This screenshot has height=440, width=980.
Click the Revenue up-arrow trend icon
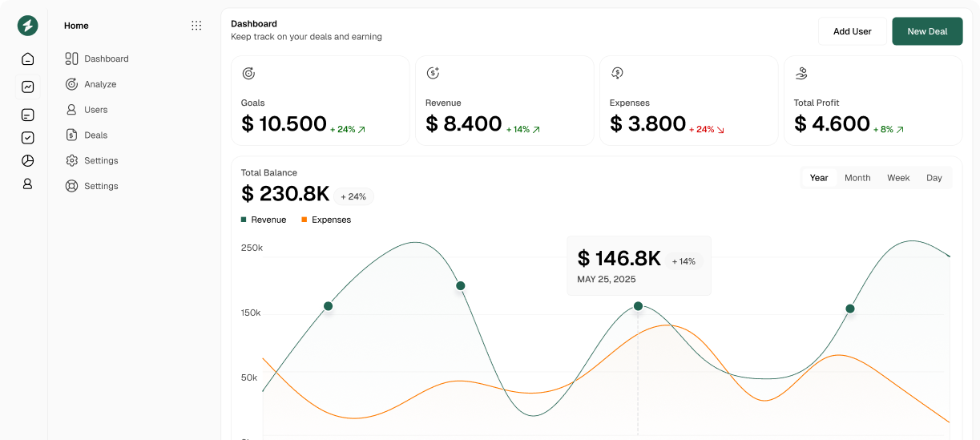536,129
